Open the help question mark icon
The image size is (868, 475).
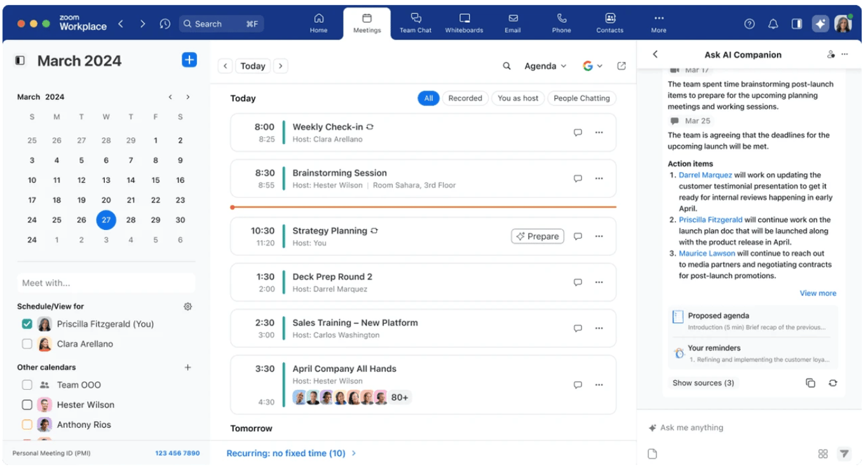click(750, 24)
